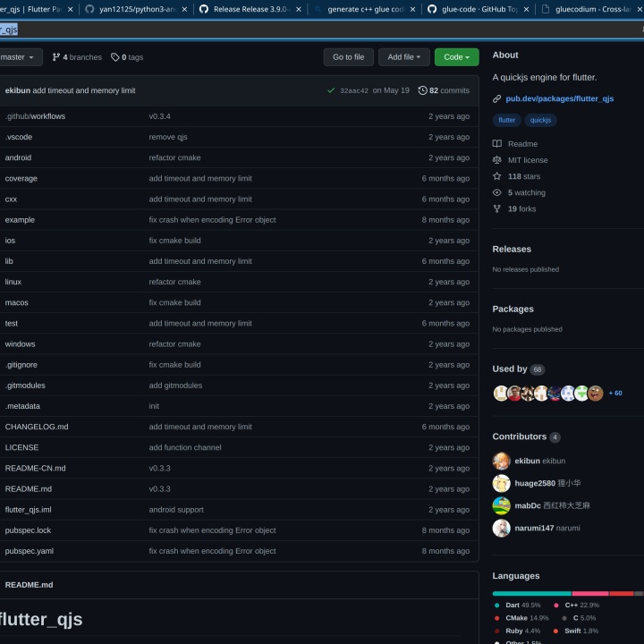Click the commit history clock icon

pyautogui.click(x=422, y=90)
